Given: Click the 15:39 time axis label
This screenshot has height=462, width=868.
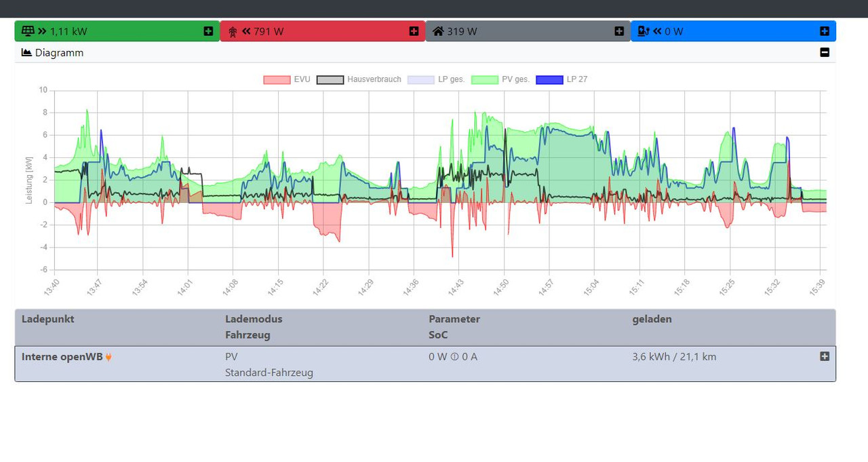Looking at the screenshot, I should [x=817, y=288].
